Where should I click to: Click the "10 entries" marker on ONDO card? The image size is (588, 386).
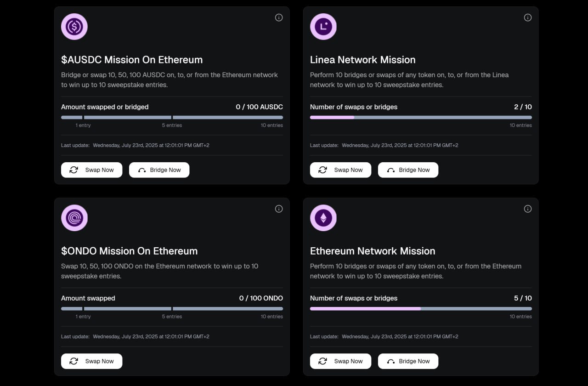(271, 317)
